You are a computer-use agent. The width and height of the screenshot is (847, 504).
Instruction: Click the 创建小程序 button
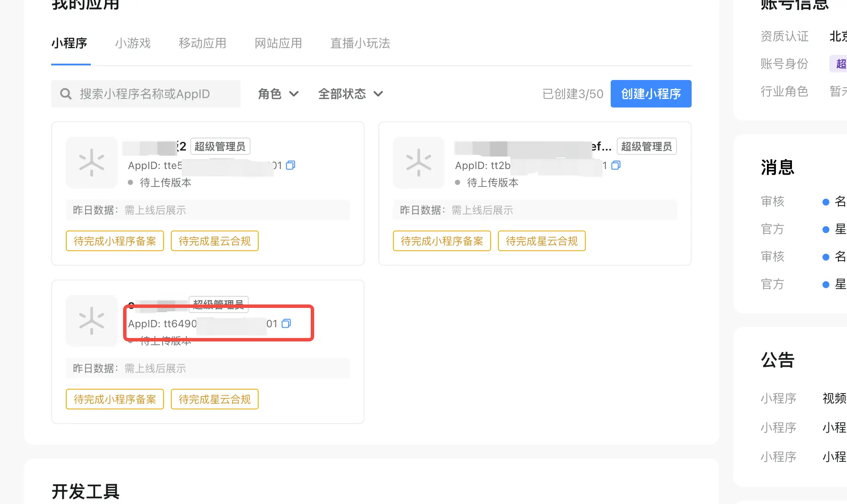[x=651, y=94]
